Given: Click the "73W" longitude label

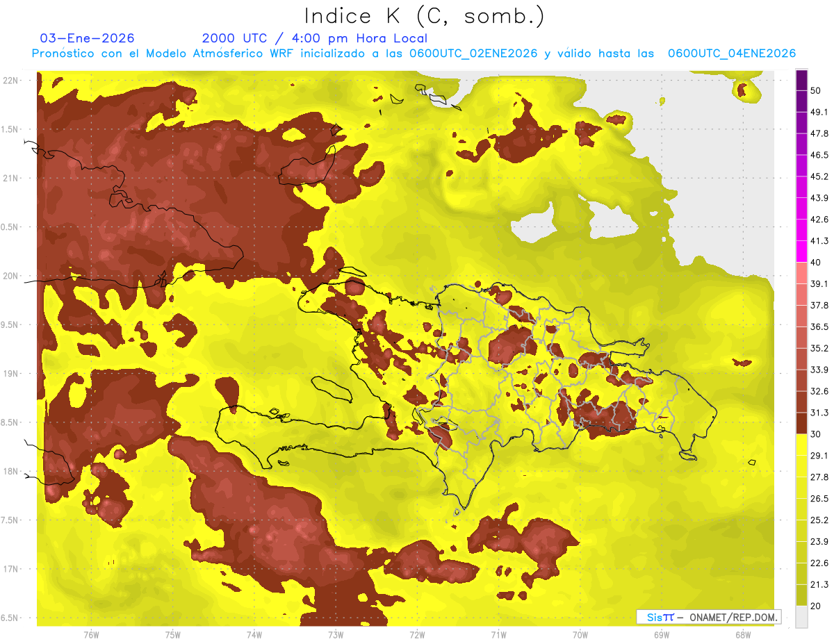Looking at the screenshot, I should tap(336, 635).
